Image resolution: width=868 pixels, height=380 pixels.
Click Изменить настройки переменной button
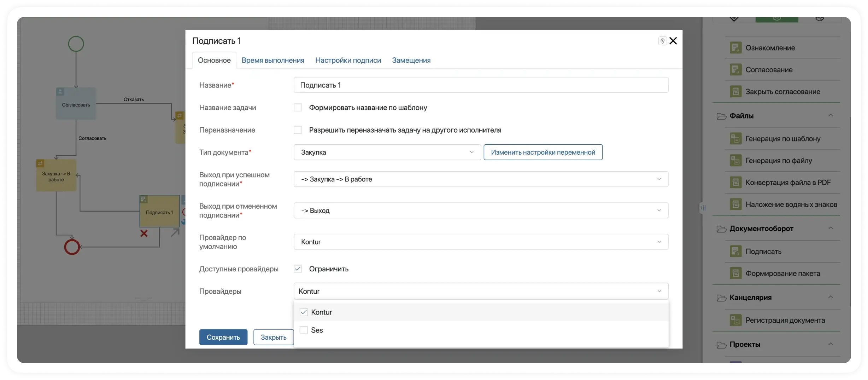pos(543,152)
